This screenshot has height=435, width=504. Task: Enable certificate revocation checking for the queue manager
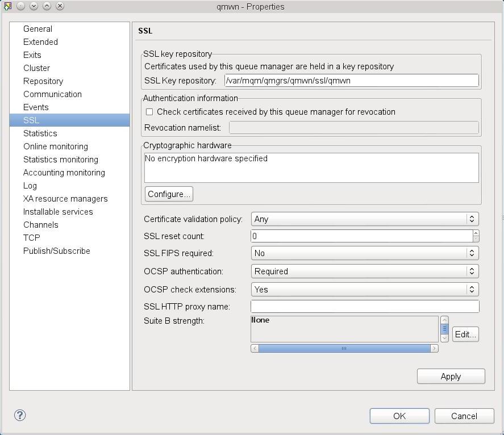tap(149, 112)
